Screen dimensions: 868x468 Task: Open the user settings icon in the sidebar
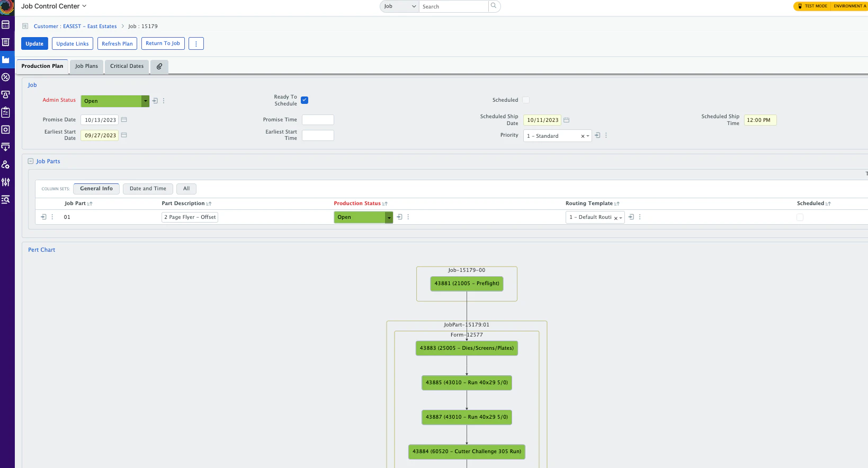[x=6, y=164]
